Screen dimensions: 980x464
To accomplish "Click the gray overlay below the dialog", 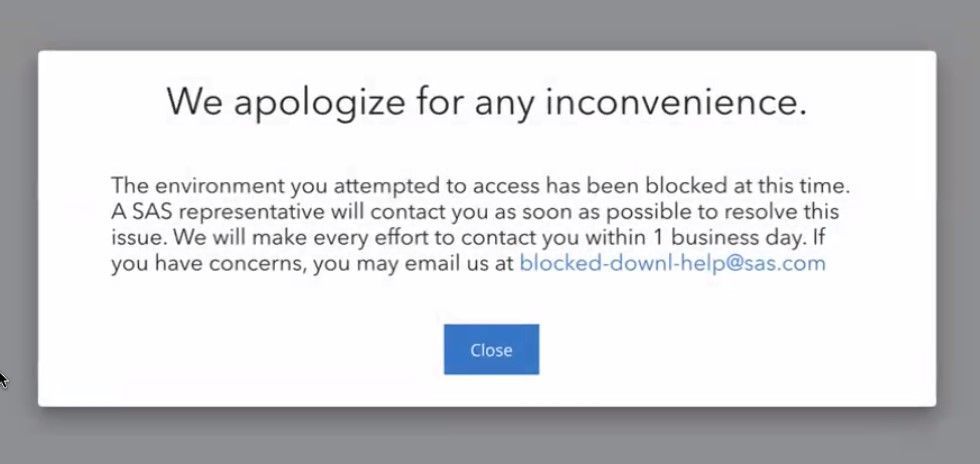I will click(x=490, y=436).
